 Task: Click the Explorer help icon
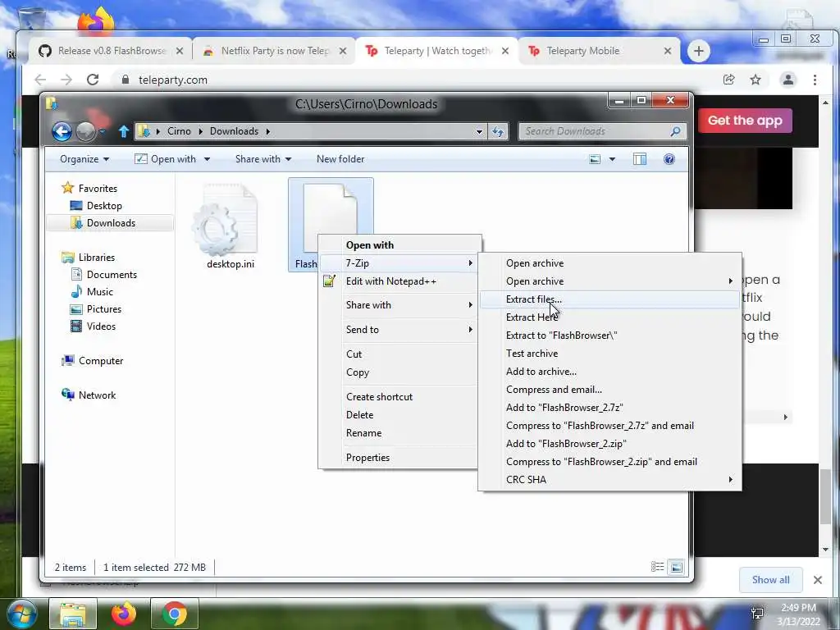[669, 159]
